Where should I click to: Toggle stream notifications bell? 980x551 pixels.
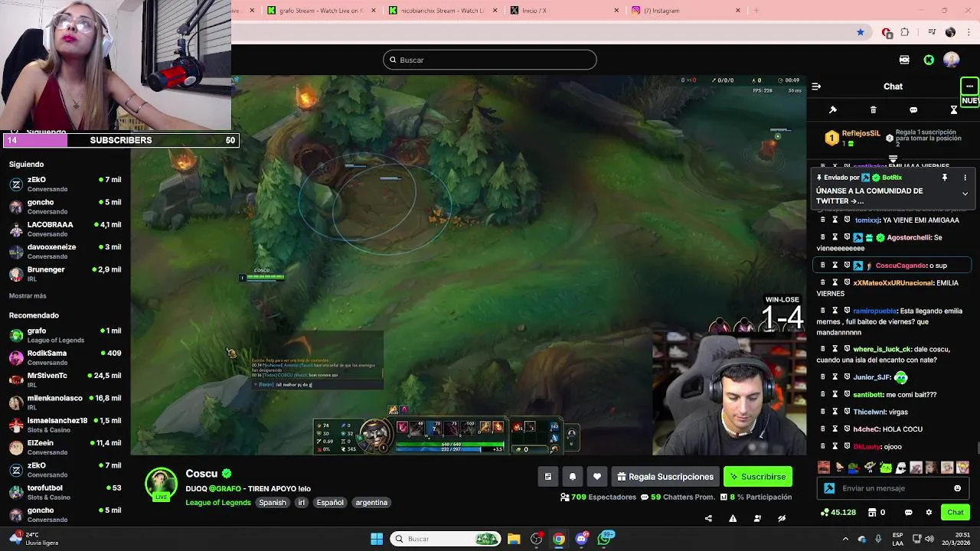(573, 477)
